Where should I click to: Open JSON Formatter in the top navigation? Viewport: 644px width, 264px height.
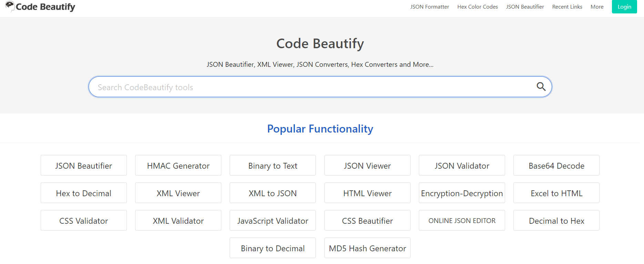pyautogui.click(x=430, y=7)
